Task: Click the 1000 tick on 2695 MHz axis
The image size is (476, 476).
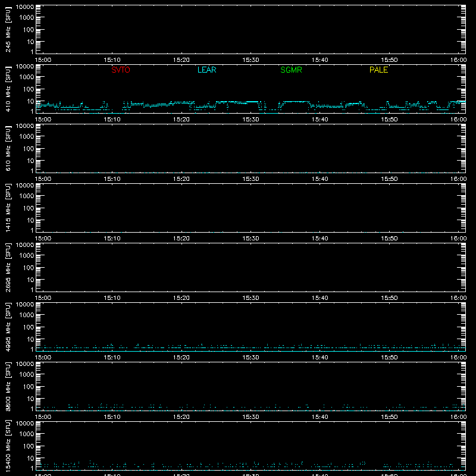Action: click(27, 255)
